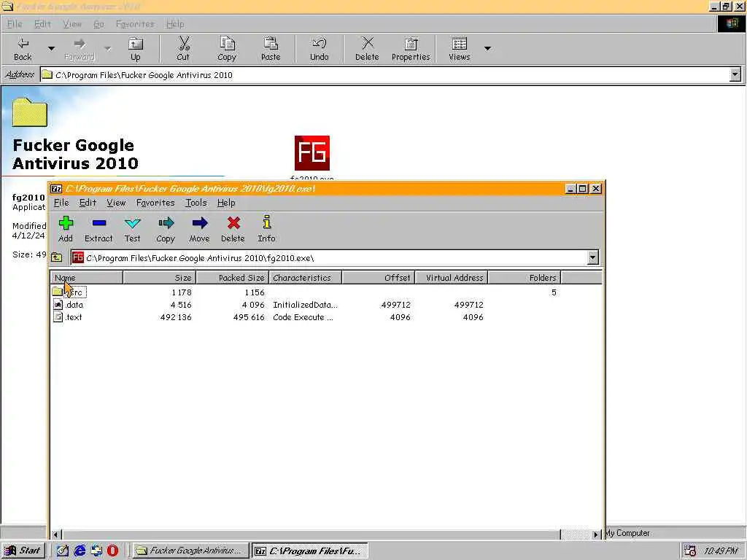Switch to 7-Zip C:\Program Files taskbar button
Viewport: 747px width, 560px height.
[309, 551]
